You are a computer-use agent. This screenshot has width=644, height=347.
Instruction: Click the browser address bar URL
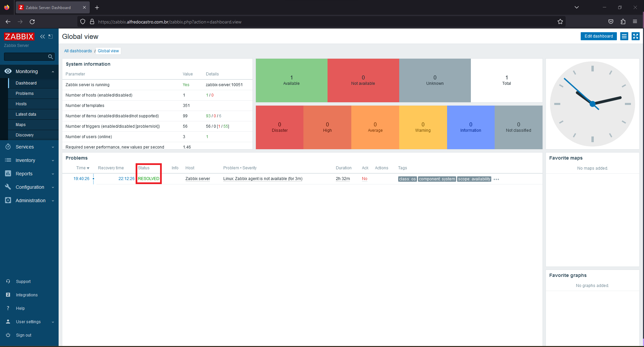170,22
